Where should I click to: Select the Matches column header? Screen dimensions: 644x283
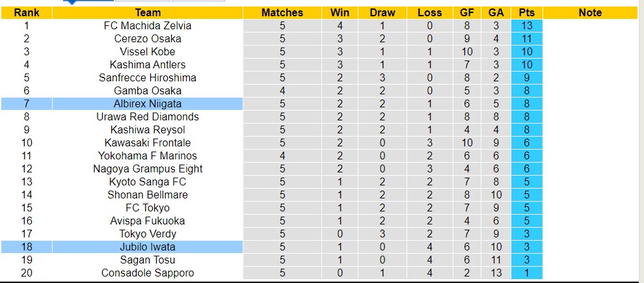point(282,12)
